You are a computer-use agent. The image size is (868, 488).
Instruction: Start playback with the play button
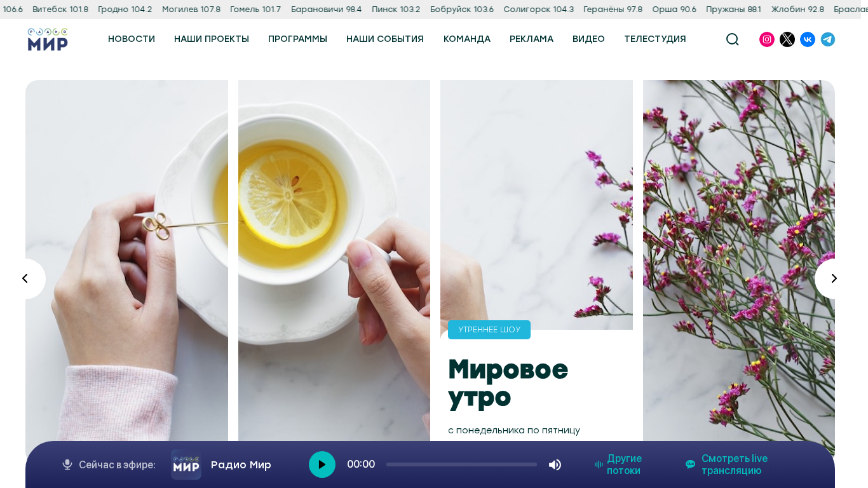(x=322, y=464)
